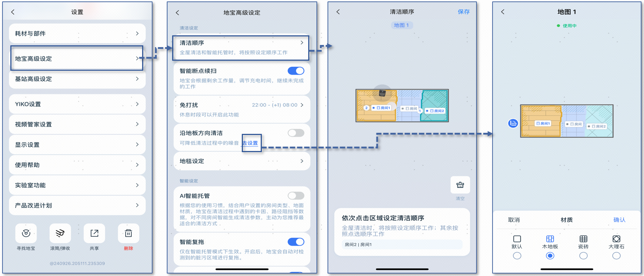Expand the 地毯设定 row
This screenshot has height=276, width=644.
tap(241, 161)
